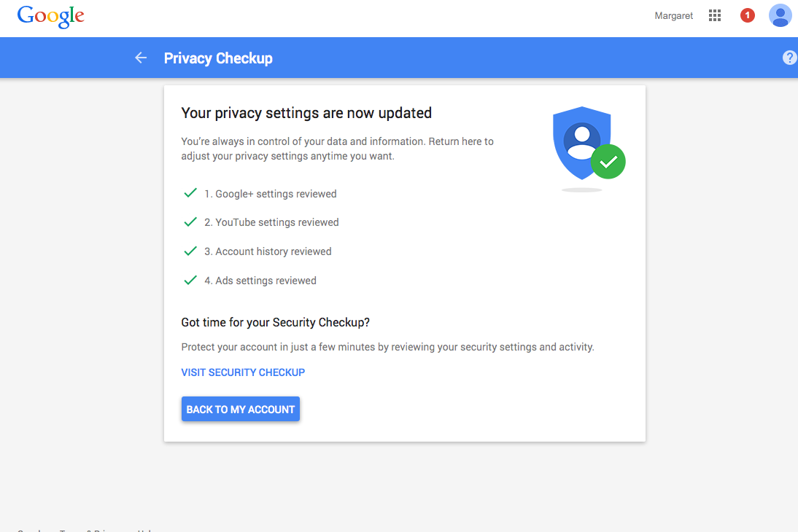Follow the VISIT SECURITY CHECKUP link
Screen dimensions: 798x532
pos(243,372)
